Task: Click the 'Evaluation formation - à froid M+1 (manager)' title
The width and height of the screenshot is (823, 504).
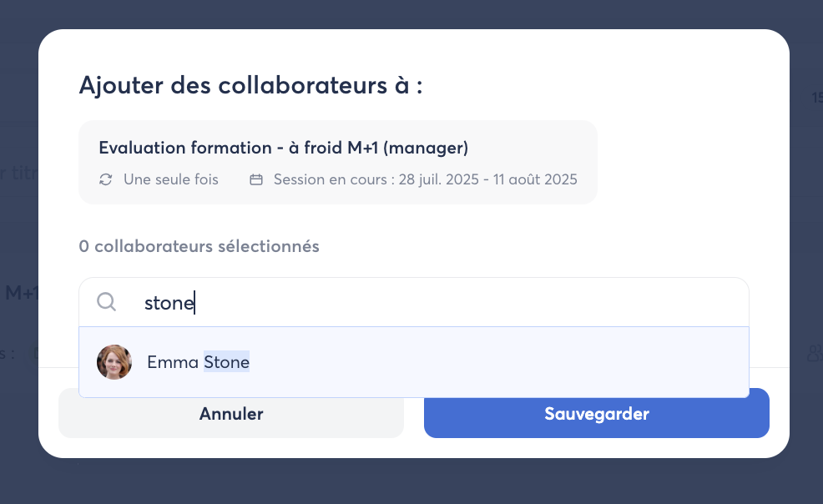Action: [283, 148]
